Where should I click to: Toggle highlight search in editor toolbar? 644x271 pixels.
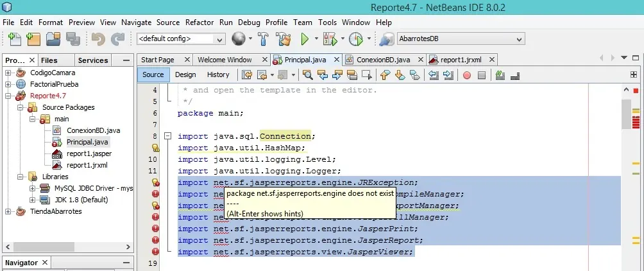tap(352, 75)
